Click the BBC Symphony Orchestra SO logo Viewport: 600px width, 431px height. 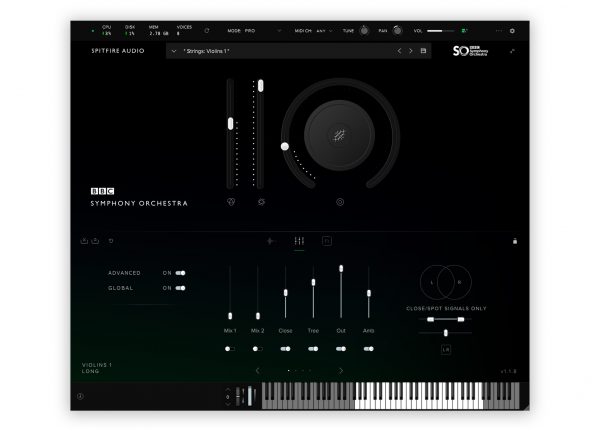[470, 51]
